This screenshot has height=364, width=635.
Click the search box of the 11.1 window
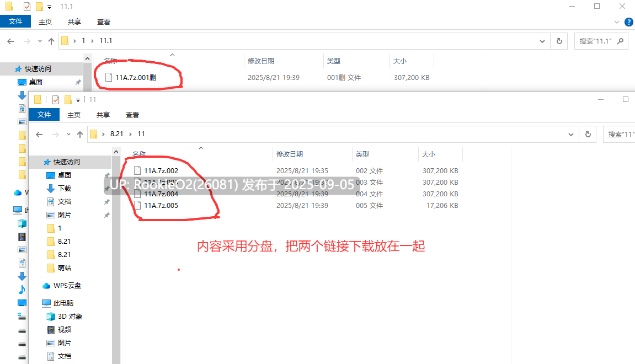(x=601, y=41)
